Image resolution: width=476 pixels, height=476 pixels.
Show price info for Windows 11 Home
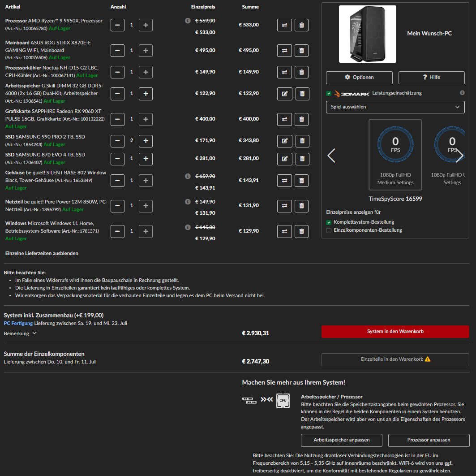188,227
